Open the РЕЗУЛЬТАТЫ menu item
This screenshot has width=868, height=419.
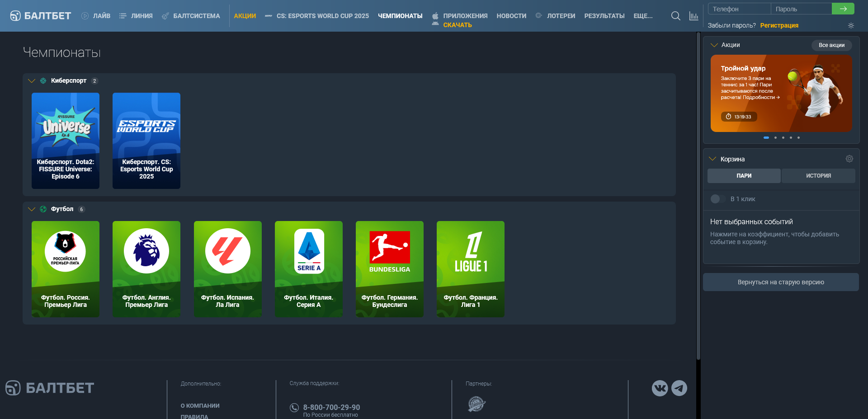tap(604, 16)
